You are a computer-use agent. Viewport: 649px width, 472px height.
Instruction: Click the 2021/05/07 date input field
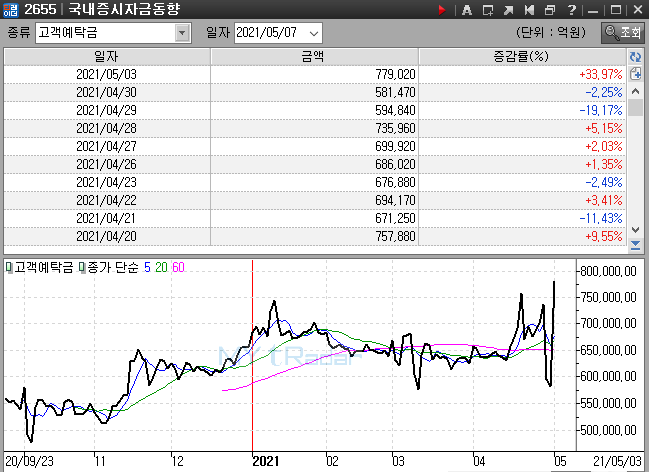(x=266, y=32)
